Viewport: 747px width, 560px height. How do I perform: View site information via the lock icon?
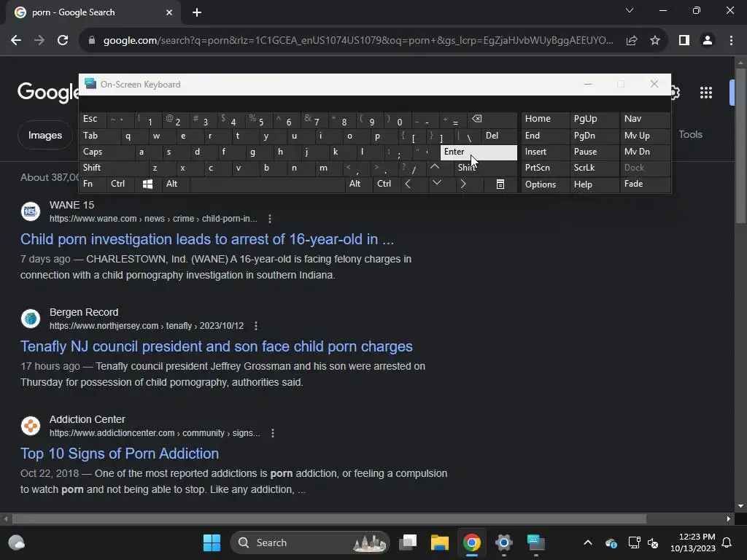(92, 41)
